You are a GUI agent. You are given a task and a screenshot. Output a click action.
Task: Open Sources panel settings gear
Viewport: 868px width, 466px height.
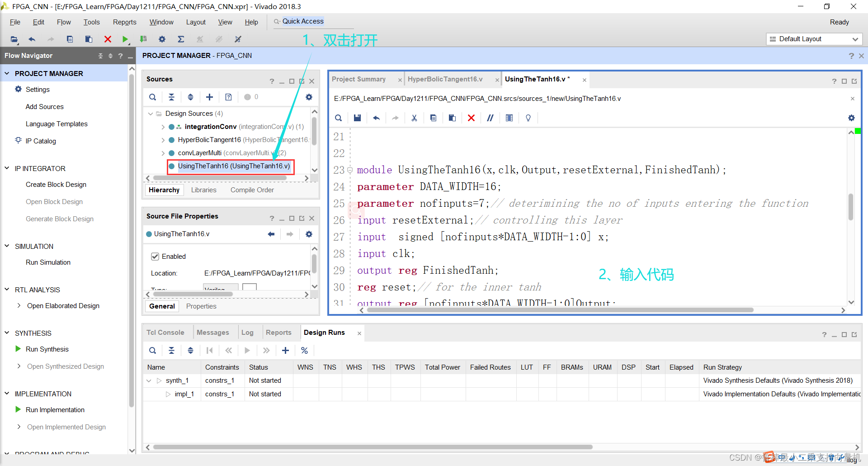[x=309, y=97]
